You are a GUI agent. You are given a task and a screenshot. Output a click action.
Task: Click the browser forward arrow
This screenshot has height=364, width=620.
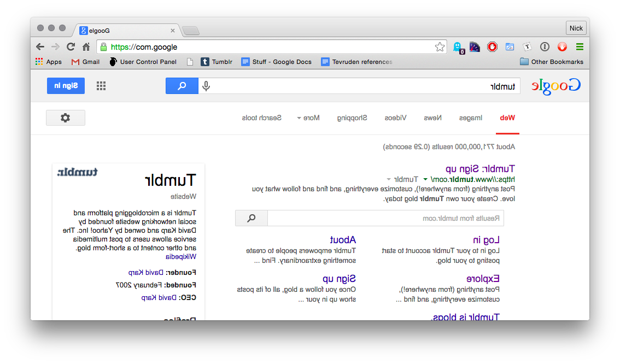tap(55, 47)
